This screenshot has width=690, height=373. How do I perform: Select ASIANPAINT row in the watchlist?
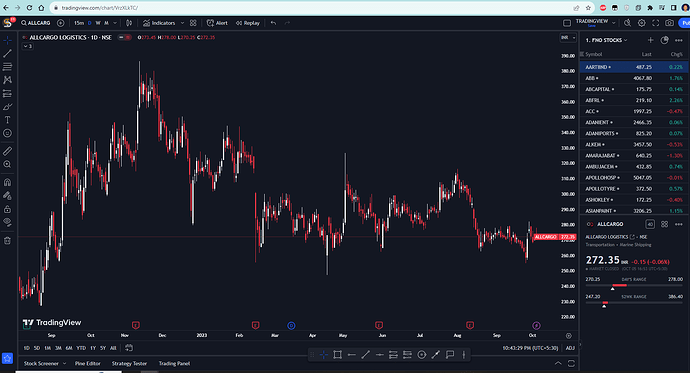coord(634,211)
